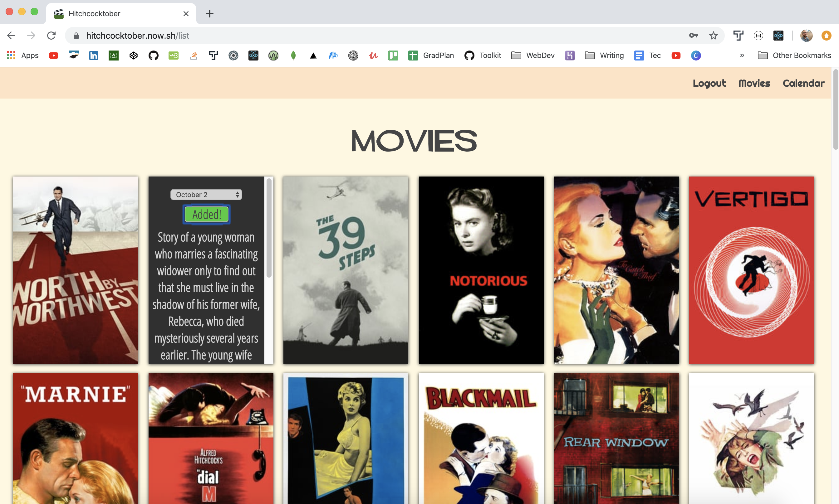The width and height of the screenshot is (839, 504).
Task: Select The 39 Steps poster
Action: (346, 270)
